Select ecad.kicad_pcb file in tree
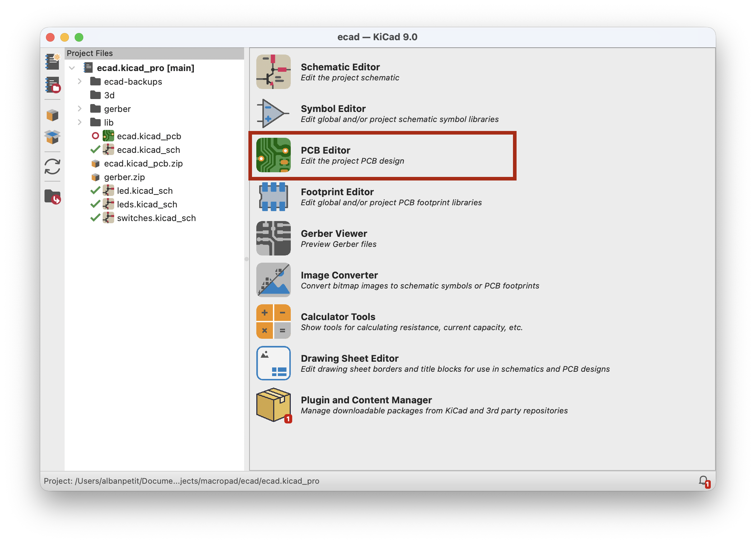 (x=149, y=136)
